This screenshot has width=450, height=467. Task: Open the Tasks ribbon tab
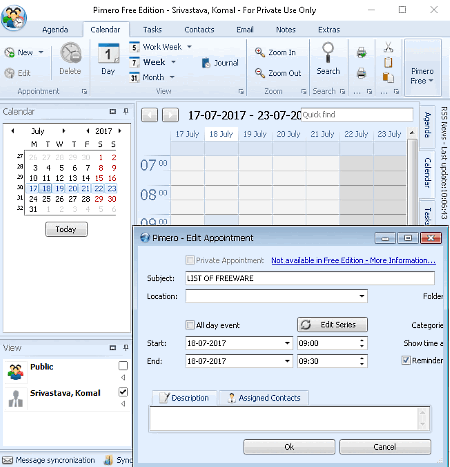pos(152,30)
